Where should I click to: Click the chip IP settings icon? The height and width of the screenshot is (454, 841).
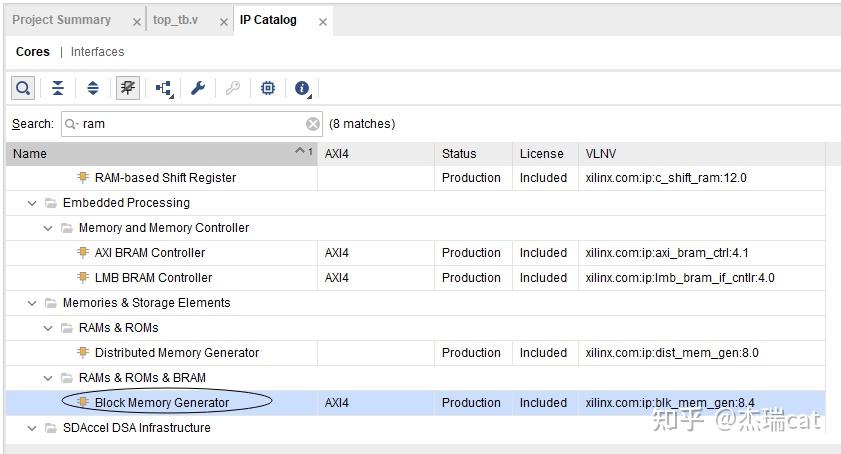[267, 88]
